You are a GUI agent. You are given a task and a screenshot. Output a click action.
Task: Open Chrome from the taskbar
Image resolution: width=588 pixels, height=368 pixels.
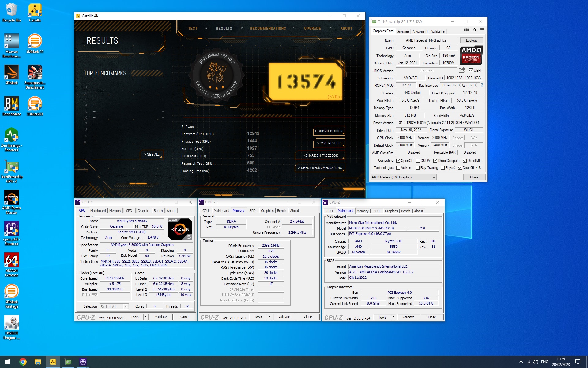pos(23,362)
